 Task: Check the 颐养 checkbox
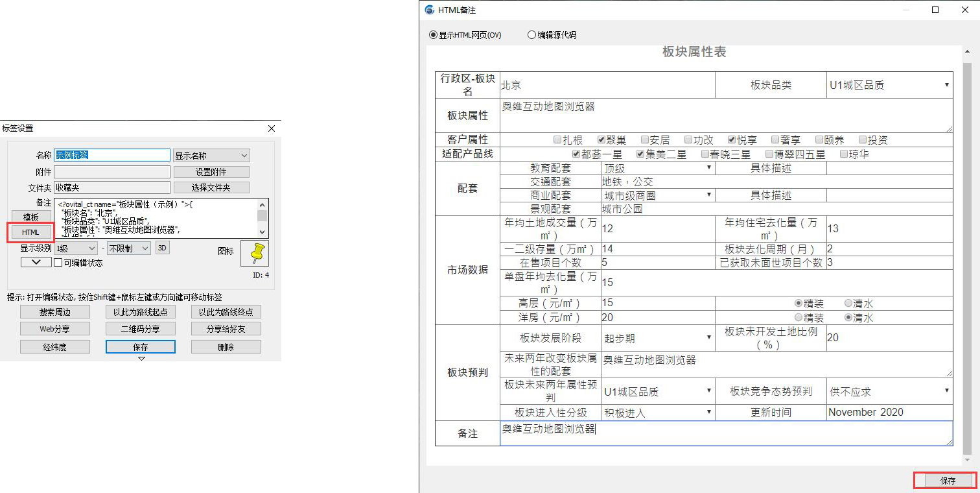(x=819, y=139)
